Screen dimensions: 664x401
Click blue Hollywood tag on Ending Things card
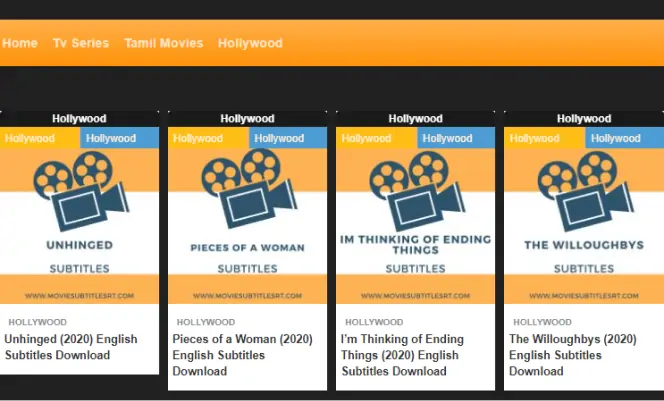[456, 138]
